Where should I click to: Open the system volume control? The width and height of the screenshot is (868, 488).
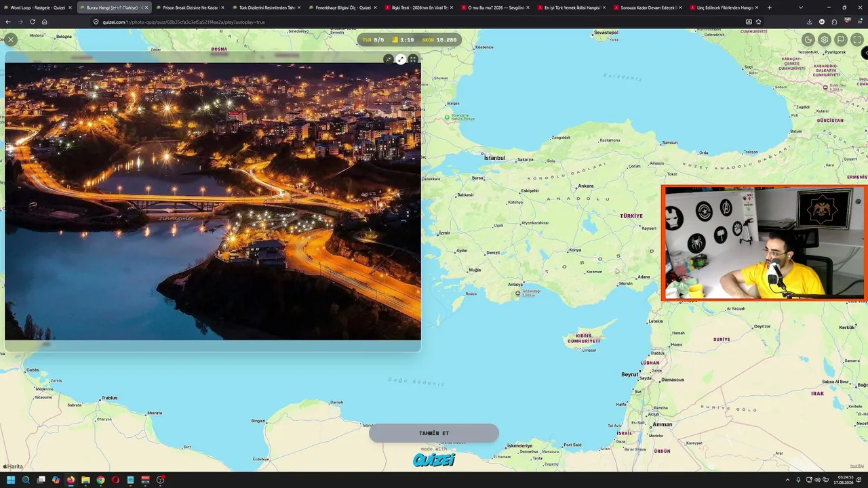tap(817, 480)
